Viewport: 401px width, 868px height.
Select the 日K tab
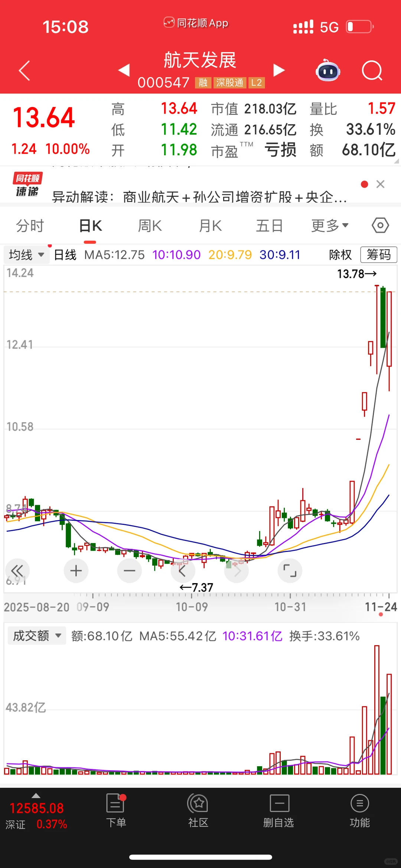90,226
